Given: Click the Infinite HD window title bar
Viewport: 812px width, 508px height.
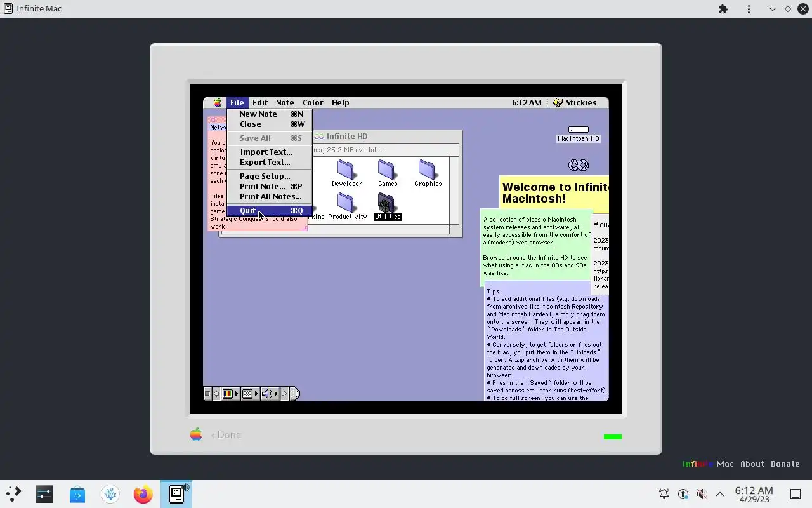Looking at the screenshot, I should coord(387,137).
